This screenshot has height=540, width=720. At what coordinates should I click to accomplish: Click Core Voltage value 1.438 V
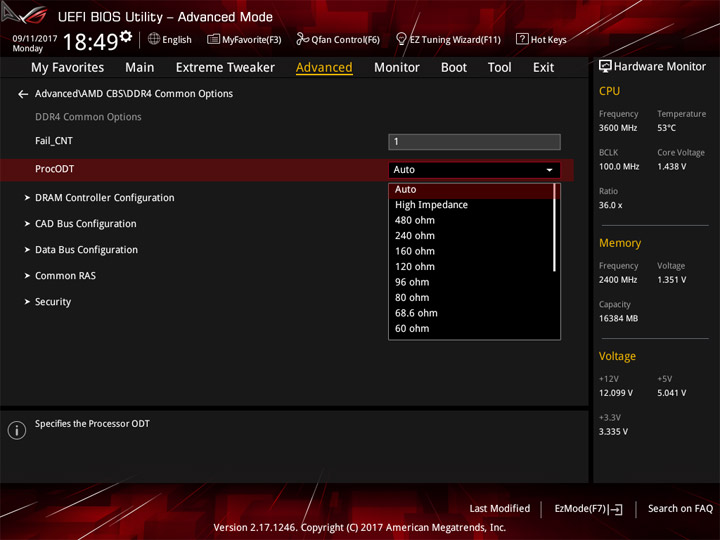click(x=671, y=167)
